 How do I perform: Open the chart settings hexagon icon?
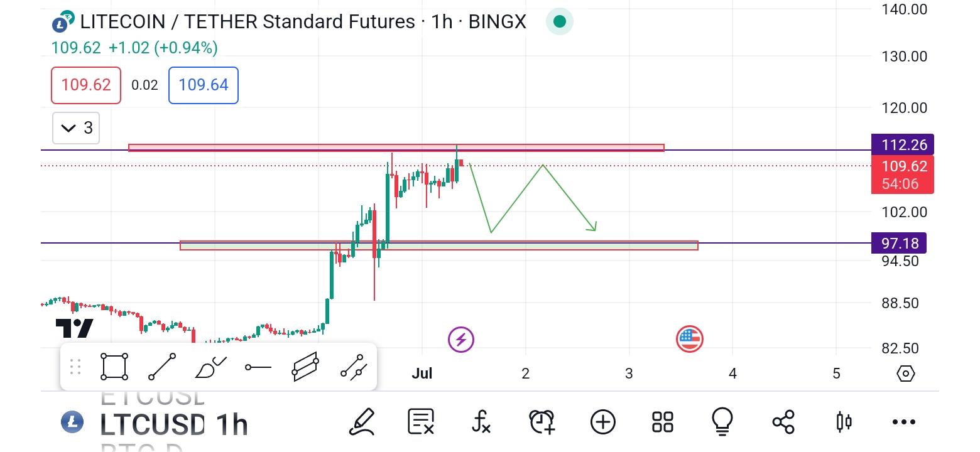coord(906,374)
